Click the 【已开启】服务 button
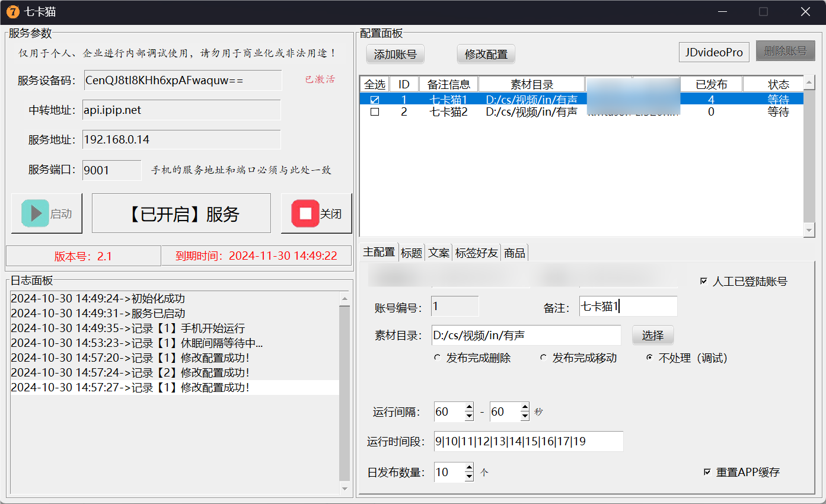This screenshot has width=826, height=504. [181, 213]
